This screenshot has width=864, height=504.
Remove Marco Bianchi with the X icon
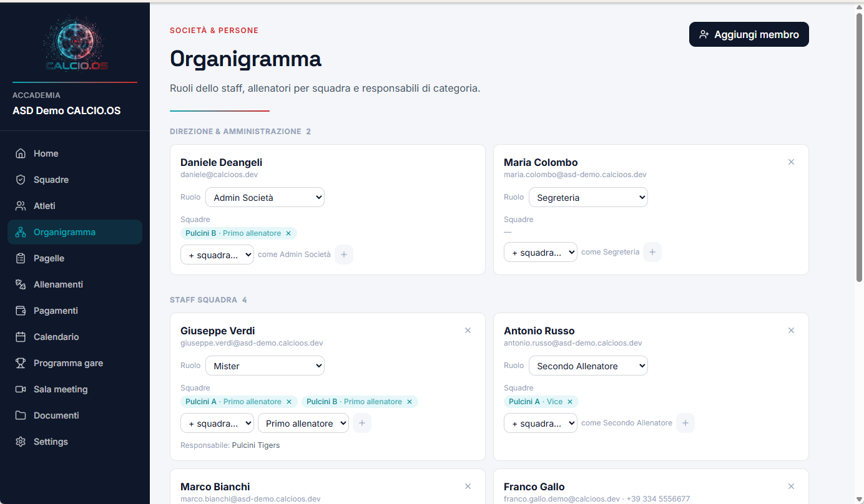click(468, 487)
